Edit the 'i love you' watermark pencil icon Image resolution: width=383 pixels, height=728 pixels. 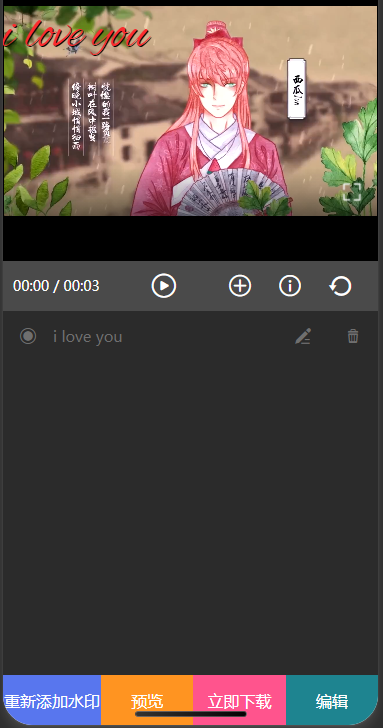[303, 336]
